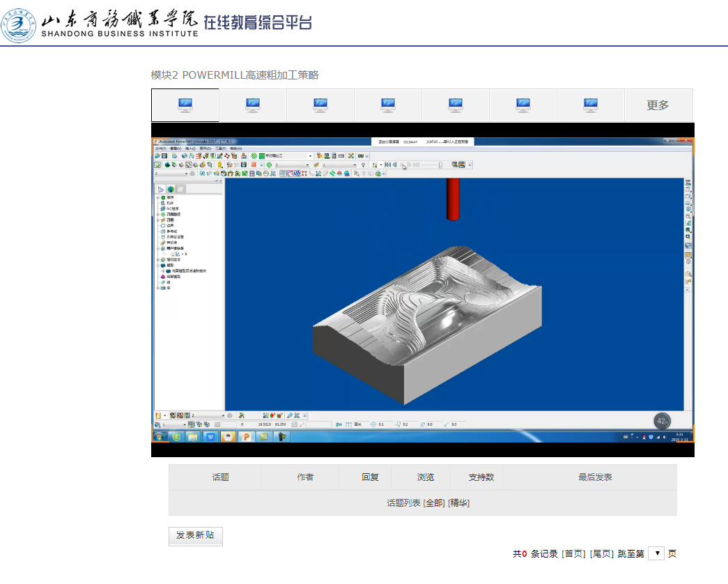Open the second monitor video icon
728x584 pixels.
click(253, 105)
